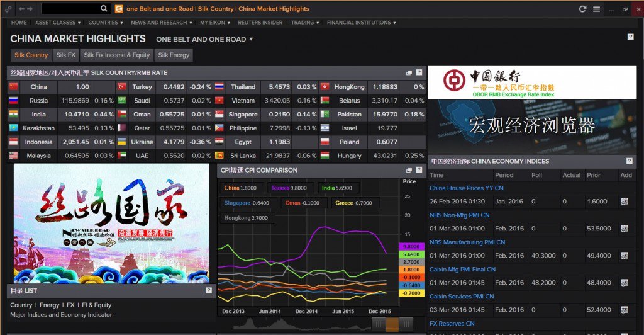Open the NEWS AND RESEARCH dropdown
Image resolution: width=644 pixels, height=335 pixels.
(162, 23)
